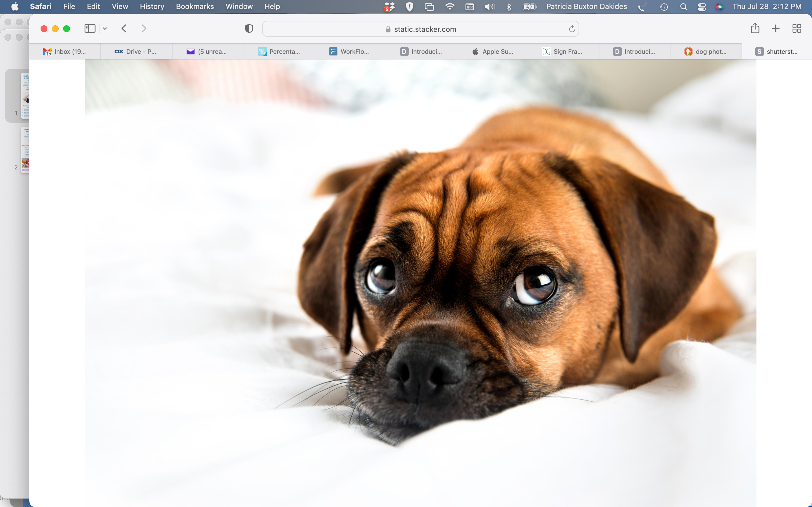812x507 pixels.
Task: Add a new tab with plus icon
Action: click(776, 28)
